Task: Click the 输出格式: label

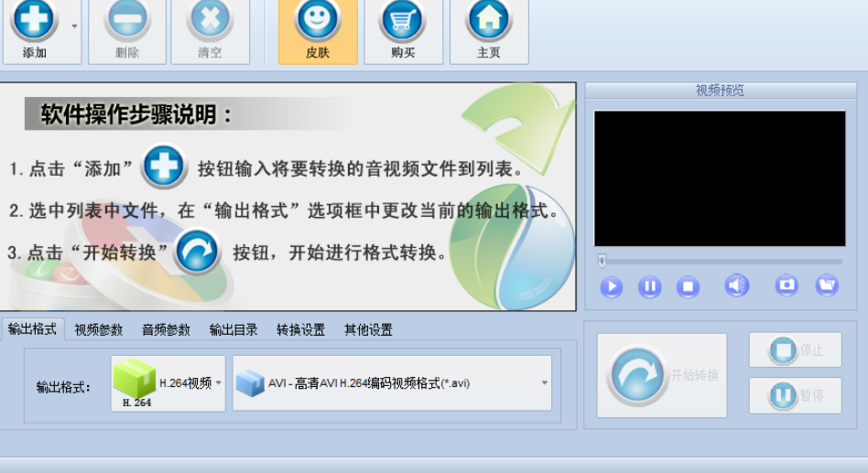Action: 63,387
